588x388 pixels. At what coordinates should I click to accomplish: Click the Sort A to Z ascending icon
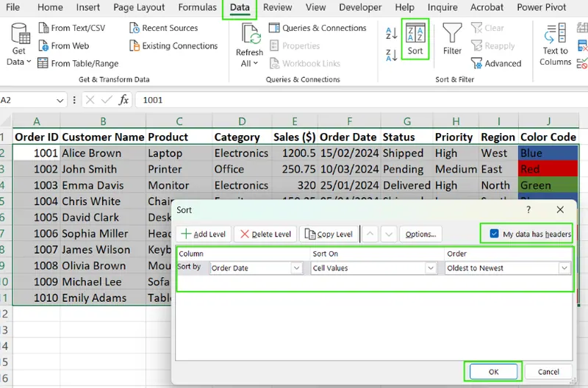(391, 34)
